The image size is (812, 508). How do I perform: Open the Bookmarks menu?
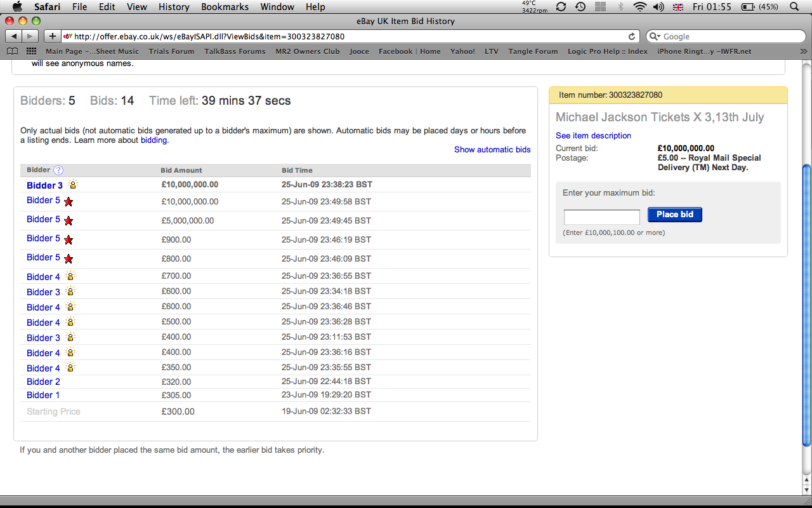[226, 7]
